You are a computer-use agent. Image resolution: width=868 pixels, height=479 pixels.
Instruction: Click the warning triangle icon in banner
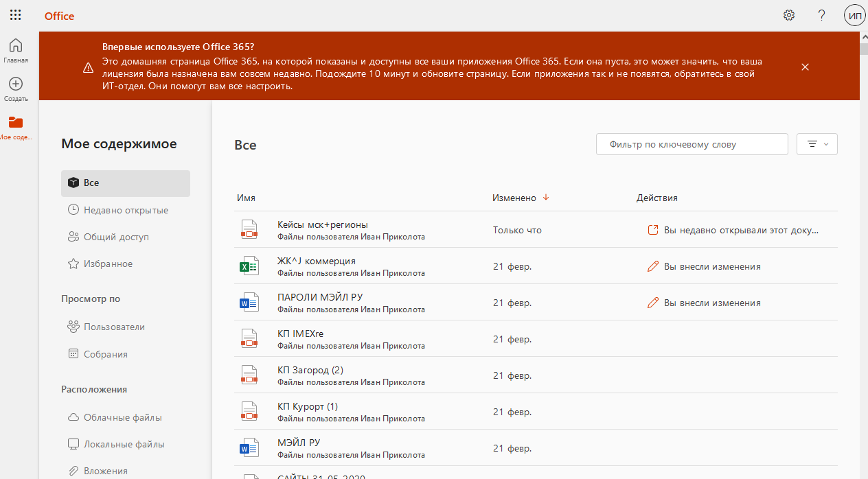pyautogui.click(x=88, y=67)
